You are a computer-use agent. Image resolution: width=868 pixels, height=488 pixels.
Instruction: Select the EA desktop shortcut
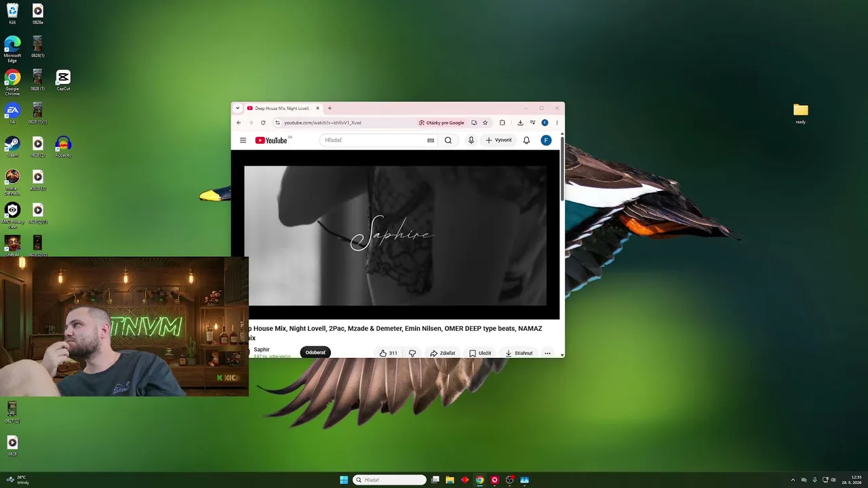12,113
